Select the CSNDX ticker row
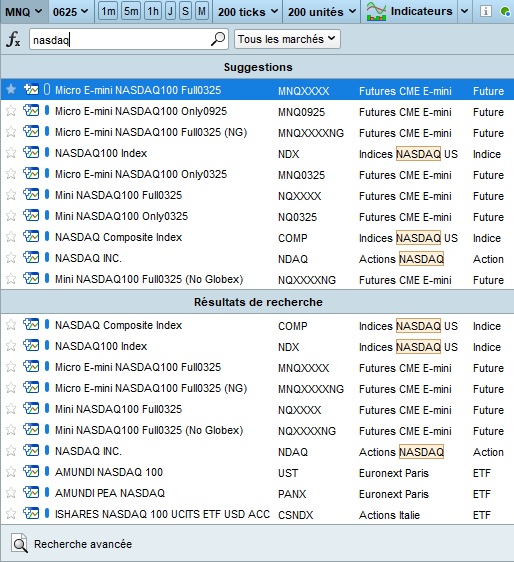The width and height of the screenshot is (514, 562). pyautogui.click(x=257, y=514)
